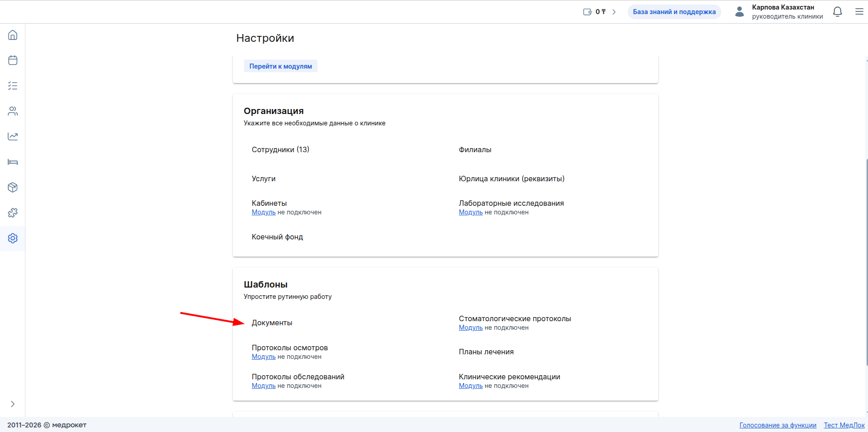Open the task checklist sidebar icon
Screen dimensions: 868x432
pos(13,86)
